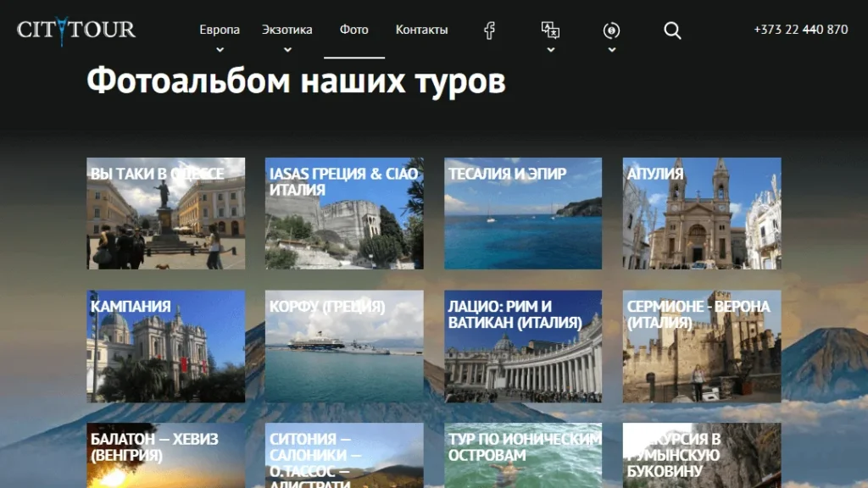Screen dimensions: 868x488
Task: Open the Контакты menu item
Action: coord(422,30)
